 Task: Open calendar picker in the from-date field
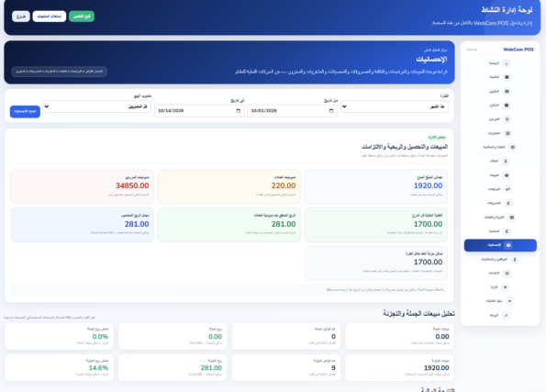[331, 111]
